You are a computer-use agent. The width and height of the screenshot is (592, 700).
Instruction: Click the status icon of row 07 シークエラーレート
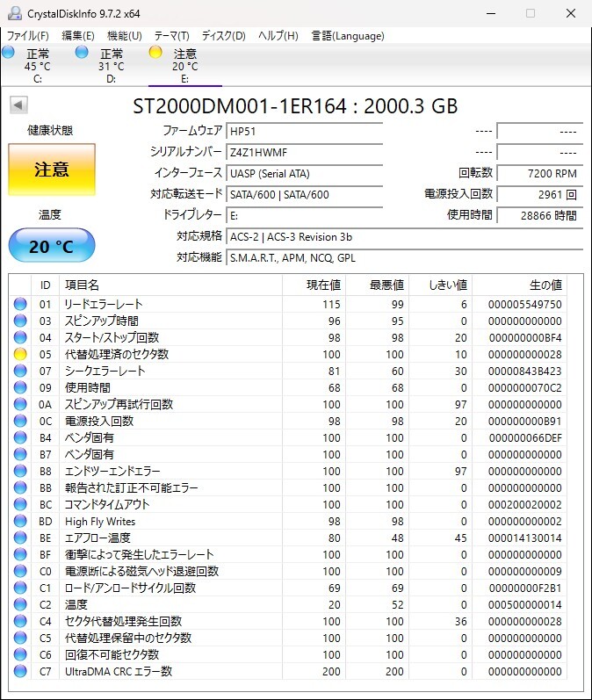pos(20,371)
